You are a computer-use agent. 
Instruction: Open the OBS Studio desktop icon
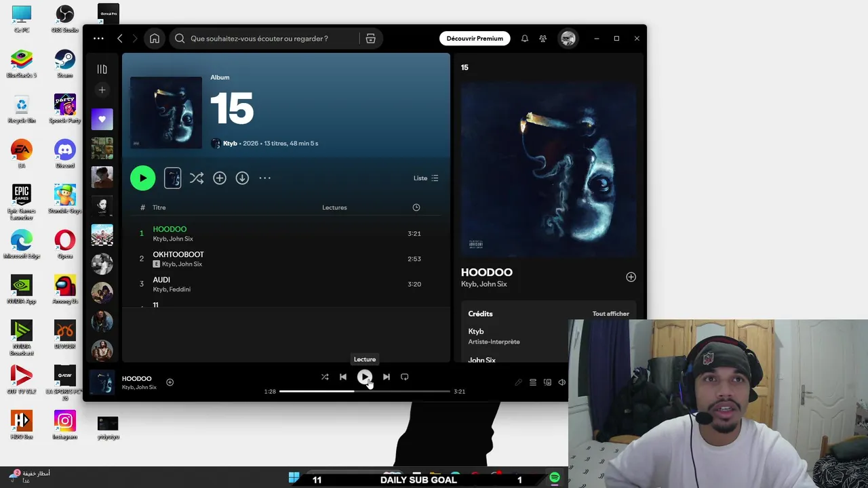pos(65,18)
